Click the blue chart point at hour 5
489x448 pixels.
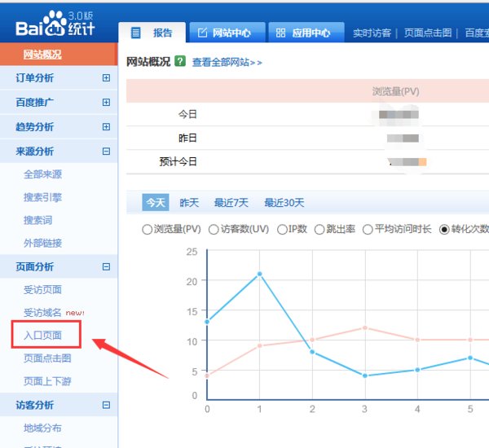[470, 358]
